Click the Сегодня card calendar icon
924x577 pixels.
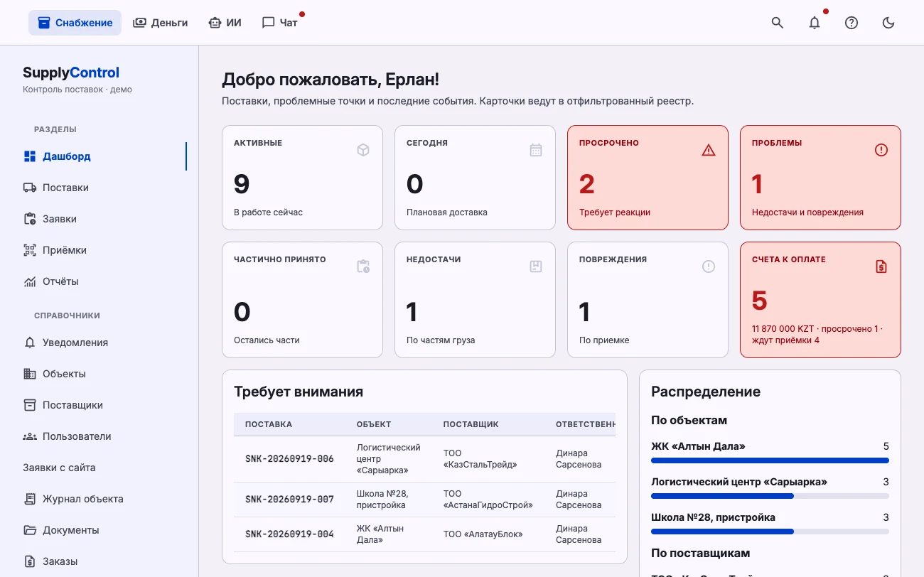[536, 150]
